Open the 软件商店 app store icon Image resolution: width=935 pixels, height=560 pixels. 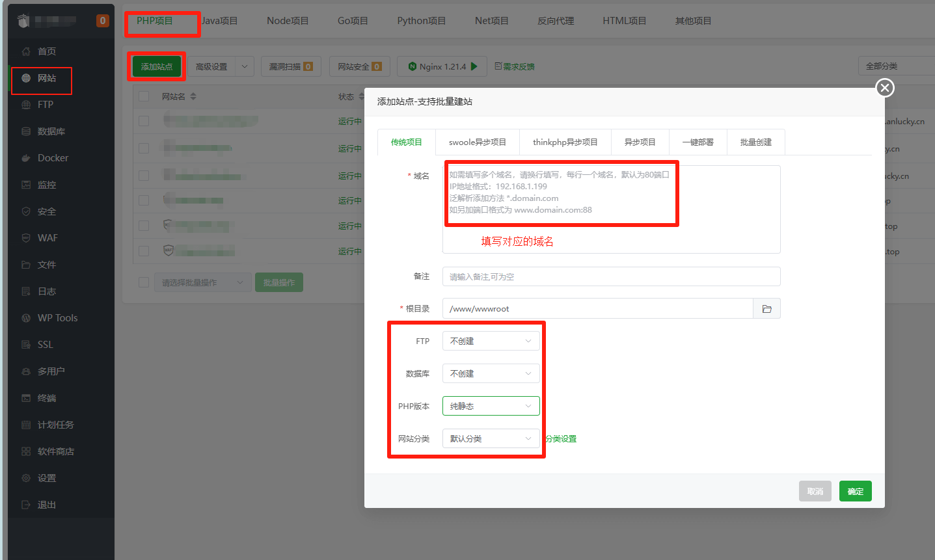[26, 451]
